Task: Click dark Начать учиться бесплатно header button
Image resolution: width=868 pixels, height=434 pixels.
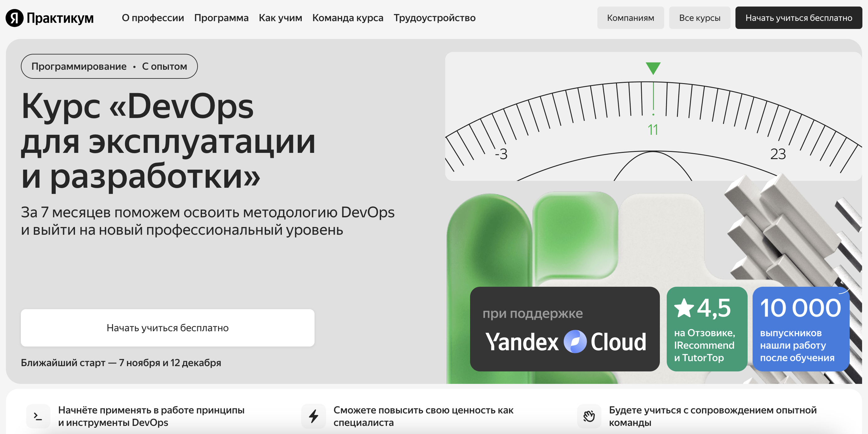Action: [799, 17]
